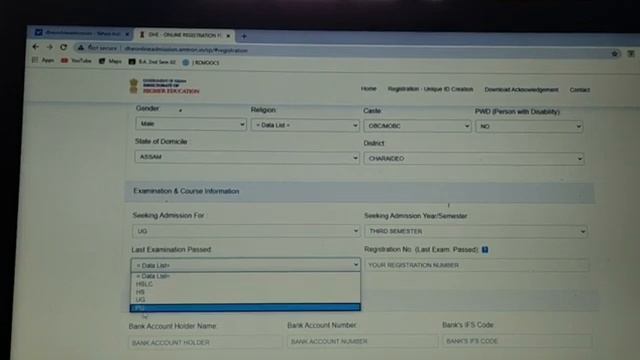Image resolution: width=640 pixels, height=360 pixels.
Task: Click the Examination & Course Information heading
Action: [186, 191]
